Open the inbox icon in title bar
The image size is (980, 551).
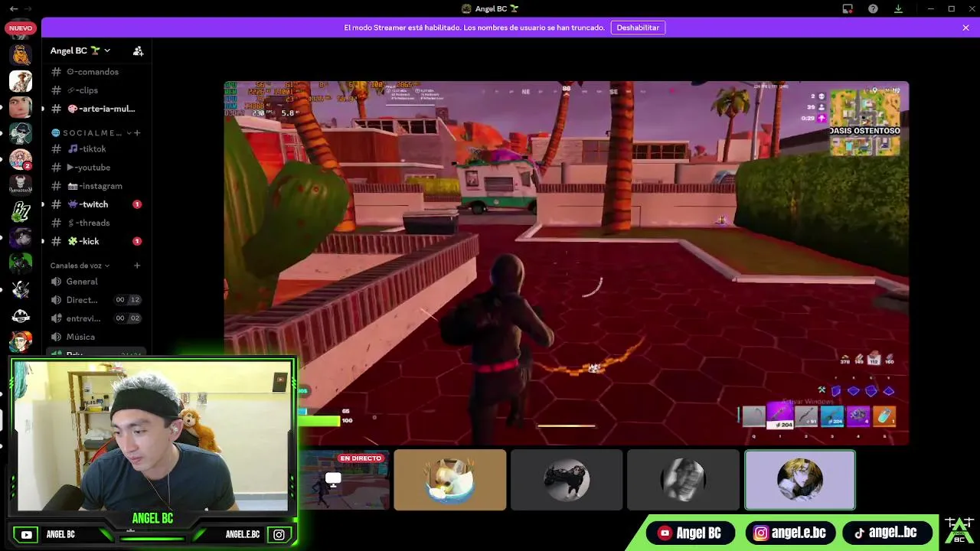(x=848, y=8)
